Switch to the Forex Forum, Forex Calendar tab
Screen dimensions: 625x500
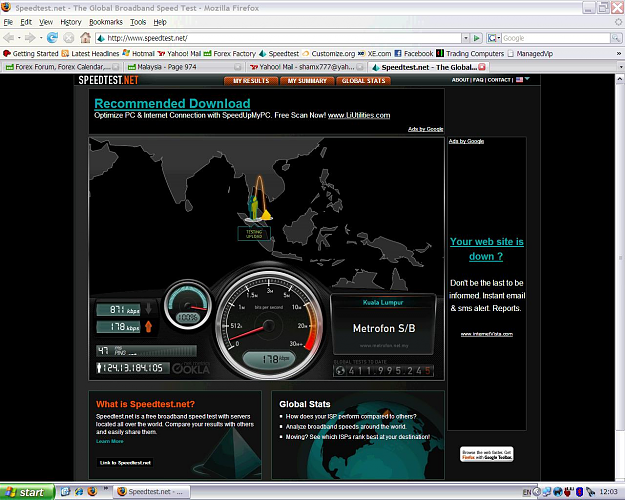coord(62,67)
